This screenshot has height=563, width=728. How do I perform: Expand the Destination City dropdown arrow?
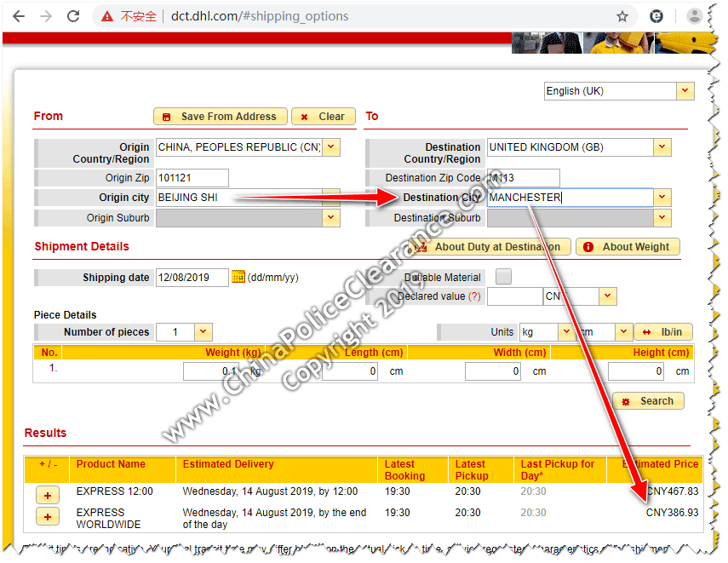pos(662,198)
